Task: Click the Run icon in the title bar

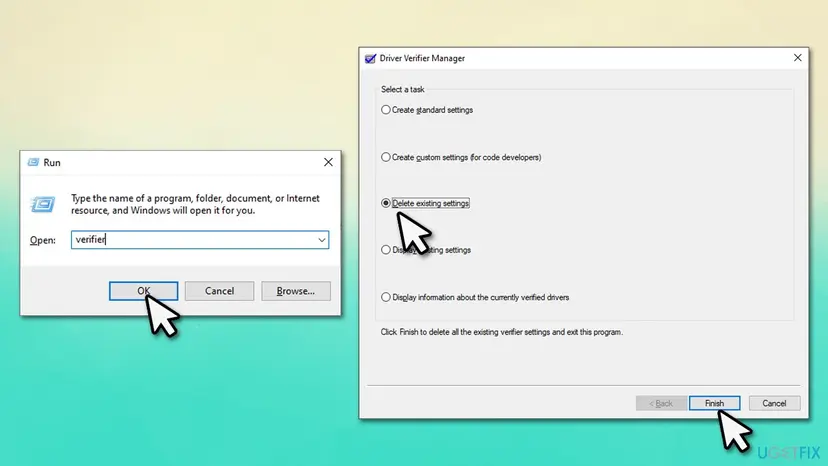Action: (x=33, y=162)
